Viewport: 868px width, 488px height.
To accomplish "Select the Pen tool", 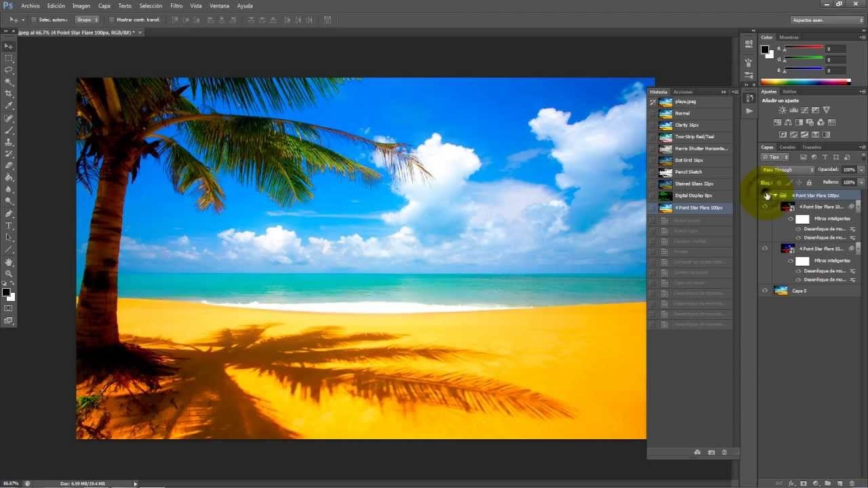I will [9, 213].
